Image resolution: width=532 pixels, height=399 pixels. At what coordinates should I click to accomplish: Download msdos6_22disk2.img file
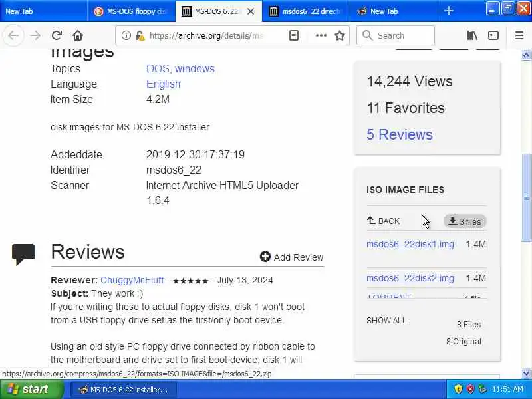(410, 278)
